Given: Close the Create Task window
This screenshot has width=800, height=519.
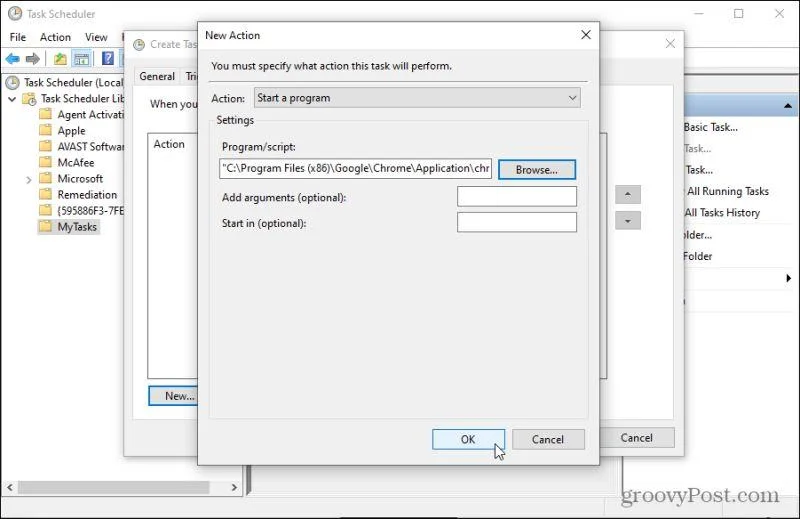Looking at the screenshot, I should 670,44.
